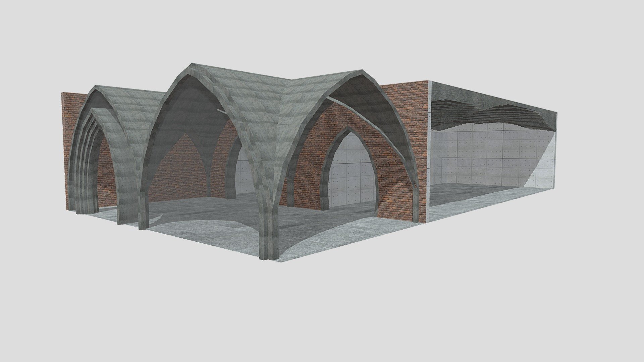
Task: Click the front corner of the floor slab
Action: [280, 261]
